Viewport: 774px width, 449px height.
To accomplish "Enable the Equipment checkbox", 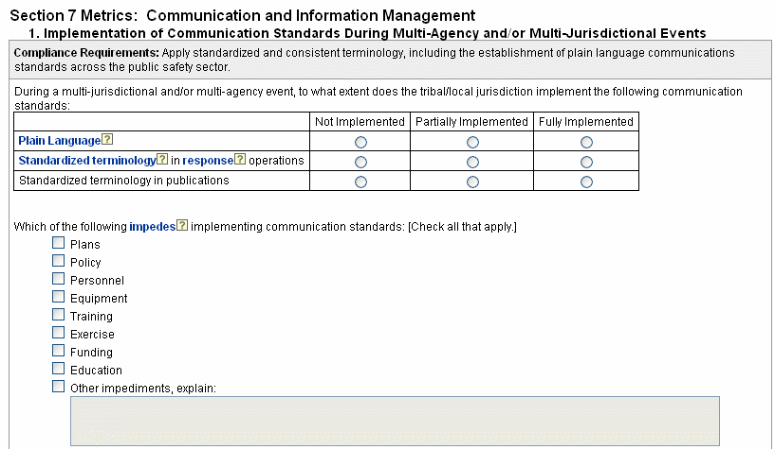I will [x=58, y=298].
